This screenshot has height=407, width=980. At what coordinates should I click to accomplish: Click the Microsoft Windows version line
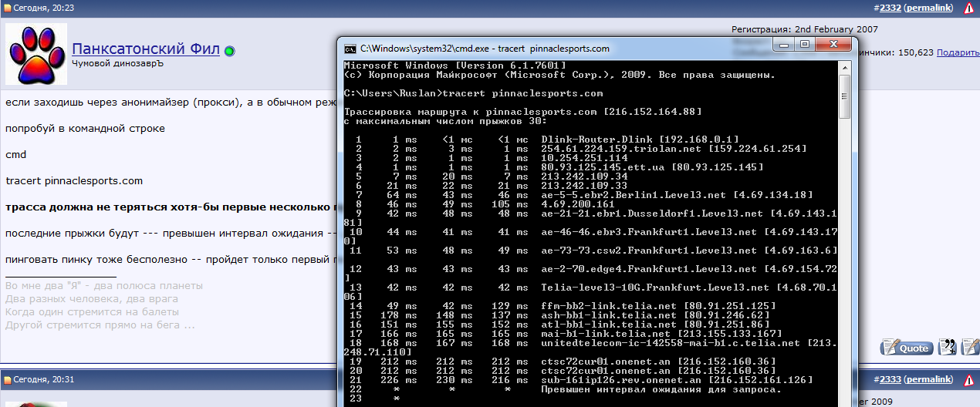click(455, 66)
